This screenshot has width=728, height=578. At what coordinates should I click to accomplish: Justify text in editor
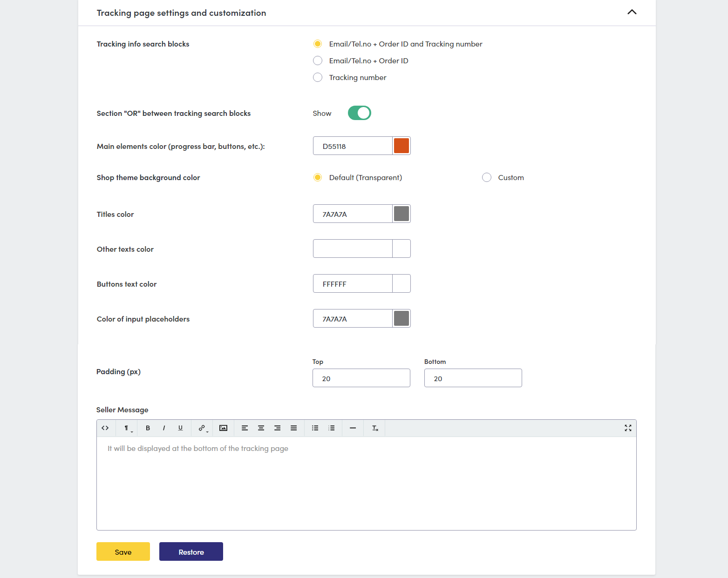click(x=294, y=428)
